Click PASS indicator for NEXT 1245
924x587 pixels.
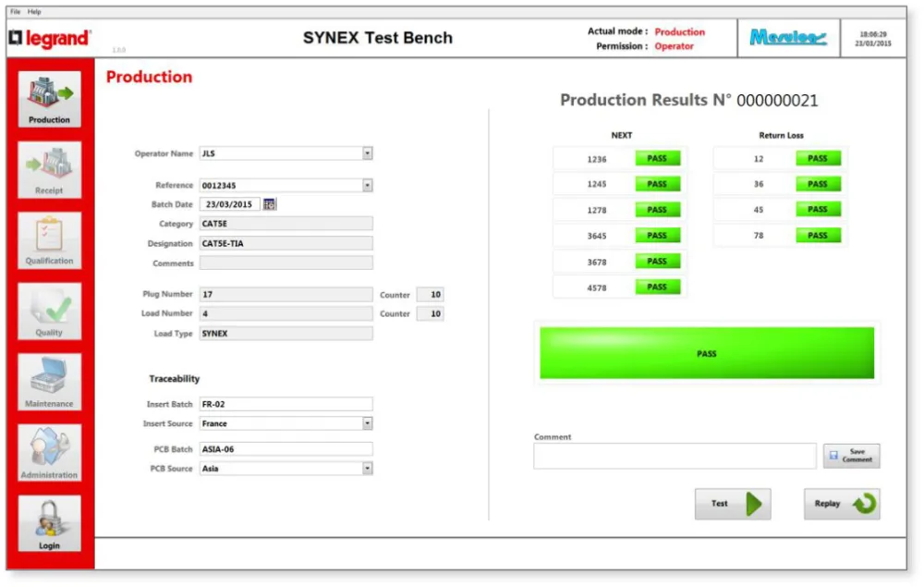coord(658,184)
